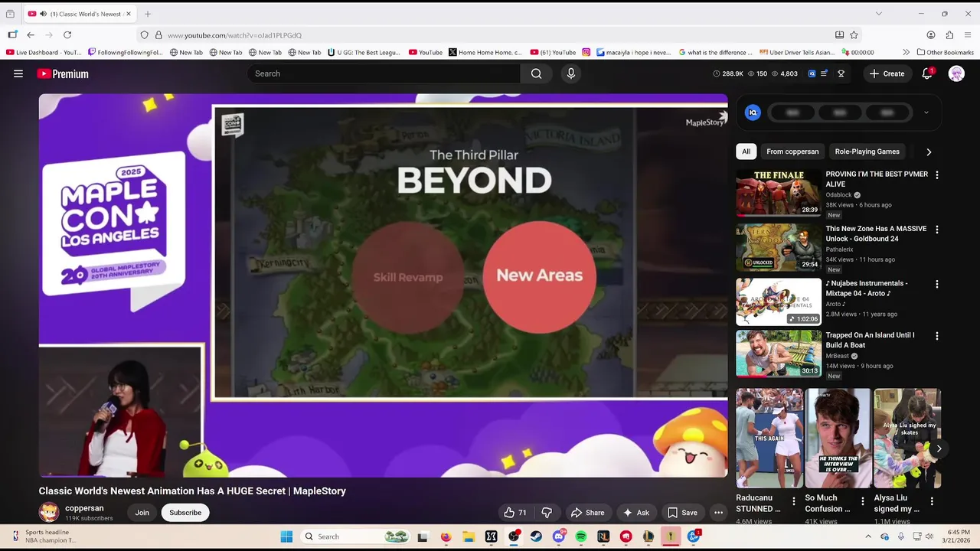Screen dimensions: 980x551
Task: Save the video to a playlist
Action: (x=682, y=513)
